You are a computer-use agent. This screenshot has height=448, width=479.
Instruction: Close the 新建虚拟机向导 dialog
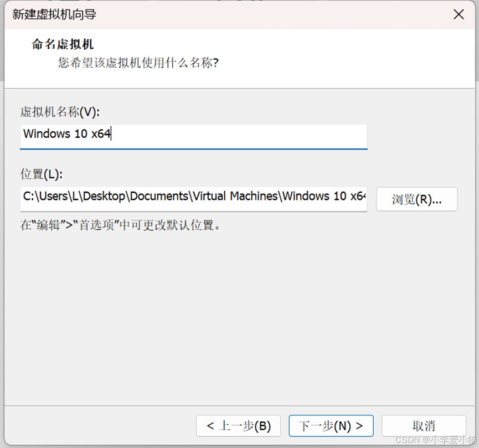459,14
